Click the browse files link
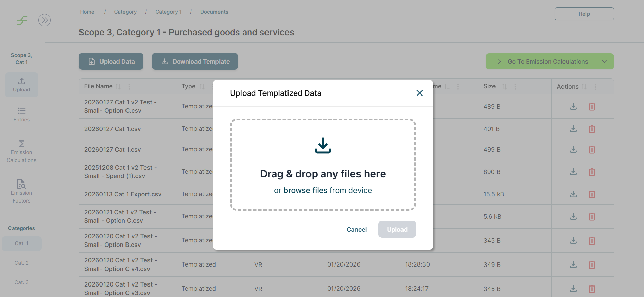 305,190
